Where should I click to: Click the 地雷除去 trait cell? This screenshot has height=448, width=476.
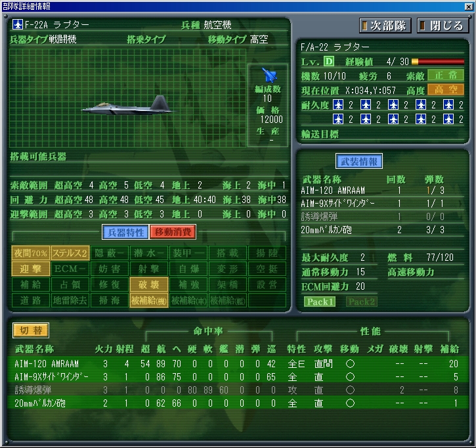[x=70, y=301]
